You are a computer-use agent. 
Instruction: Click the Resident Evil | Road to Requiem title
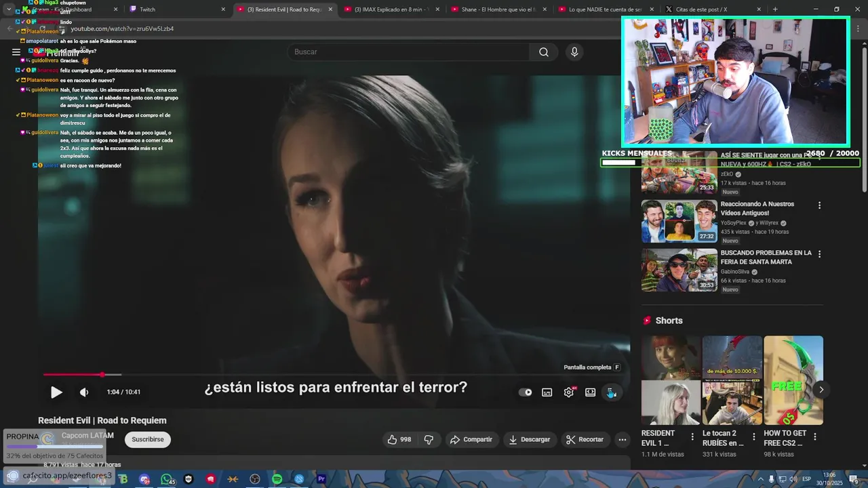102,420
